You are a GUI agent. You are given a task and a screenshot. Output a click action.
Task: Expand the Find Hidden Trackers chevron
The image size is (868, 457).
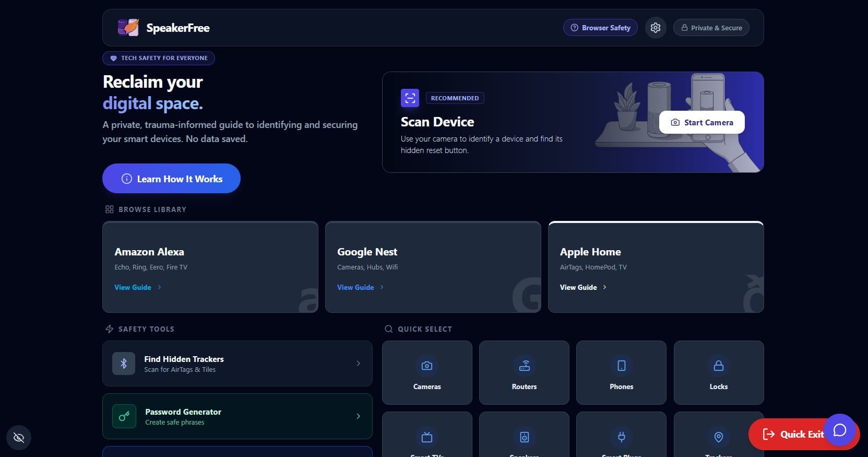358,364
